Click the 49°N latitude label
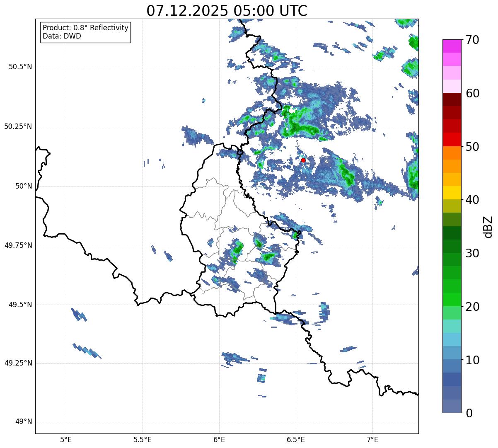The image size is (498, 448). (x=24, y=421)
